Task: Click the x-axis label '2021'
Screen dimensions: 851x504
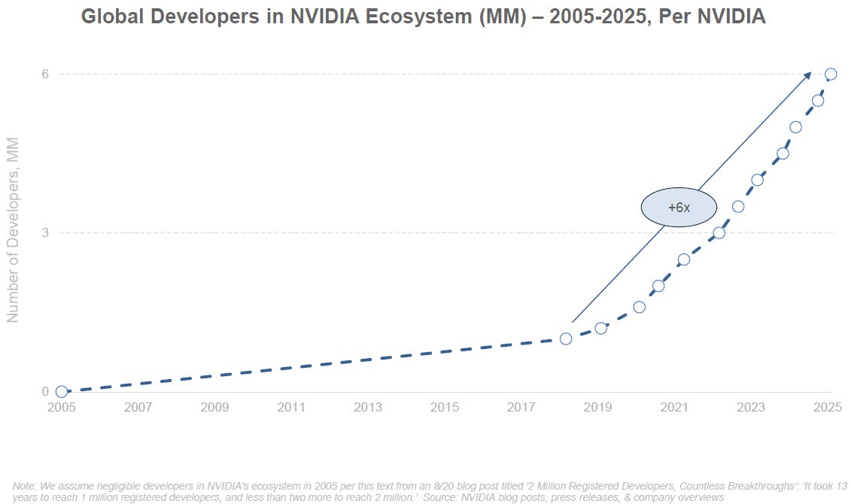Action: tap(674, 407)
